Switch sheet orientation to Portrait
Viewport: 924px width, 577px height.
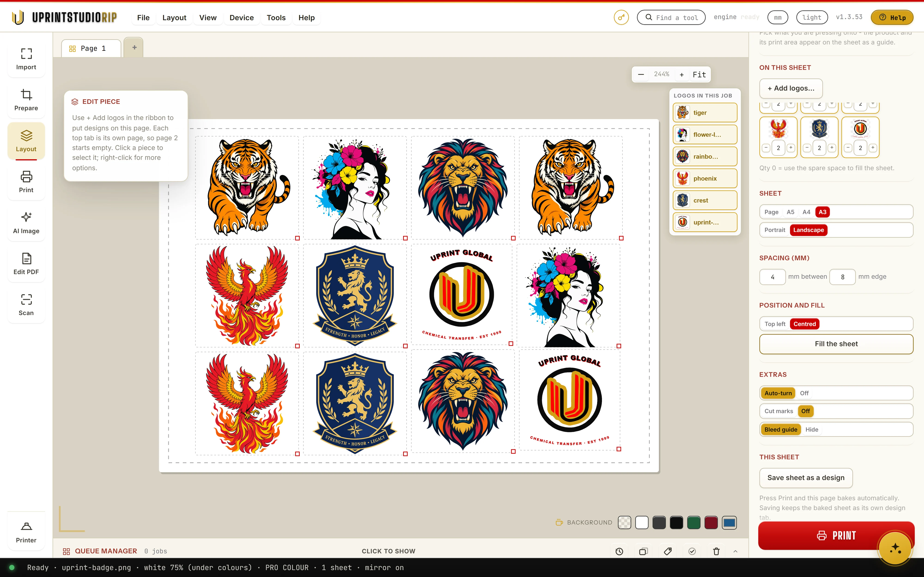coord(775,230)
